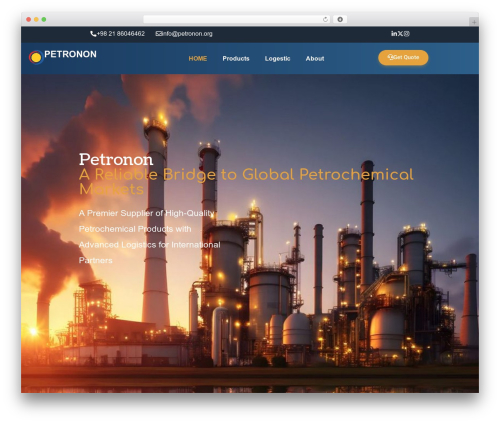Click the PETRONON brand name
500x423 pixels.
70,54
